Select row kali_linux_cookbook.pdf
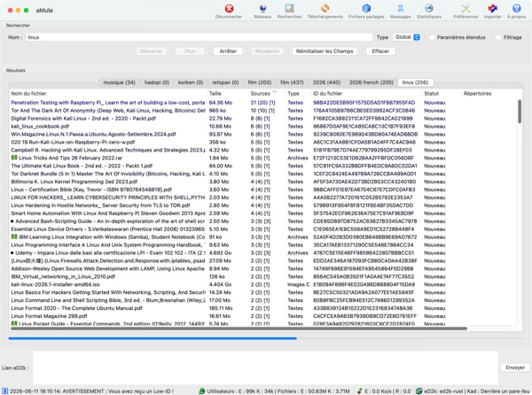The height and width of the screenshot is (395, 532). click(263, 126)
